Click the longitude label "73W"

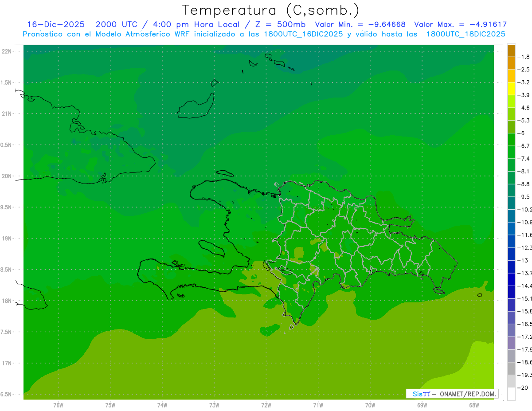214,405
